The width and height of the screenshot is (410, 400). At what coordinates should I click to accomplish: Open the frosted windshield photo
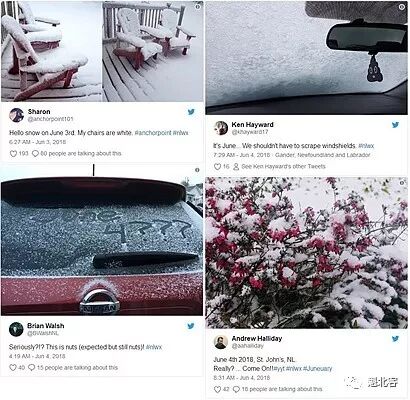[x=306, y=57]
